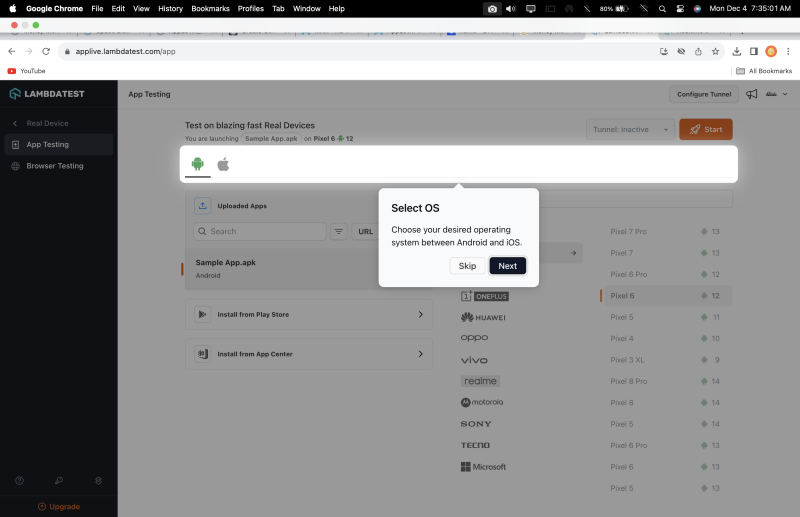The height and width of the screenshot is (517, 800).
Task: Select the Android OS tab icon
Action: click(197, 164)
